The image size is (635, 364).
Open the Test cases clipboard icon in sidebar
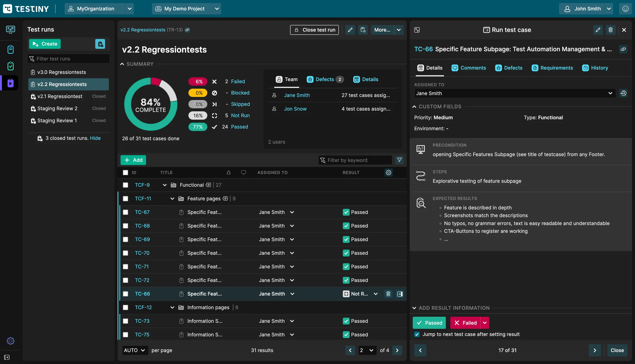[11, 49]
